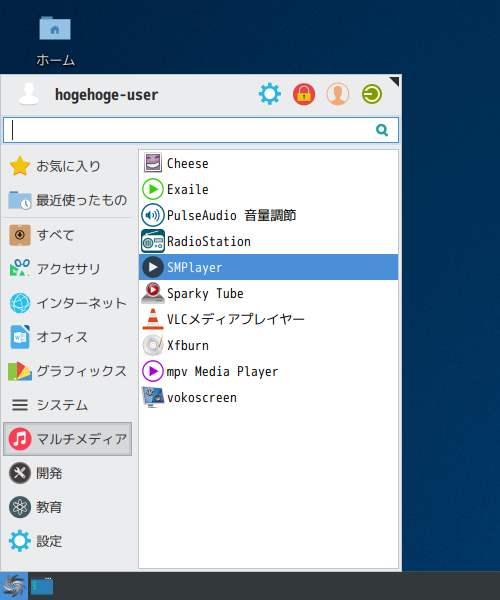500x600 pixels.
Task: Click ホーム folder on desktop
Action: pyautogui.click(x=55, y=41)
